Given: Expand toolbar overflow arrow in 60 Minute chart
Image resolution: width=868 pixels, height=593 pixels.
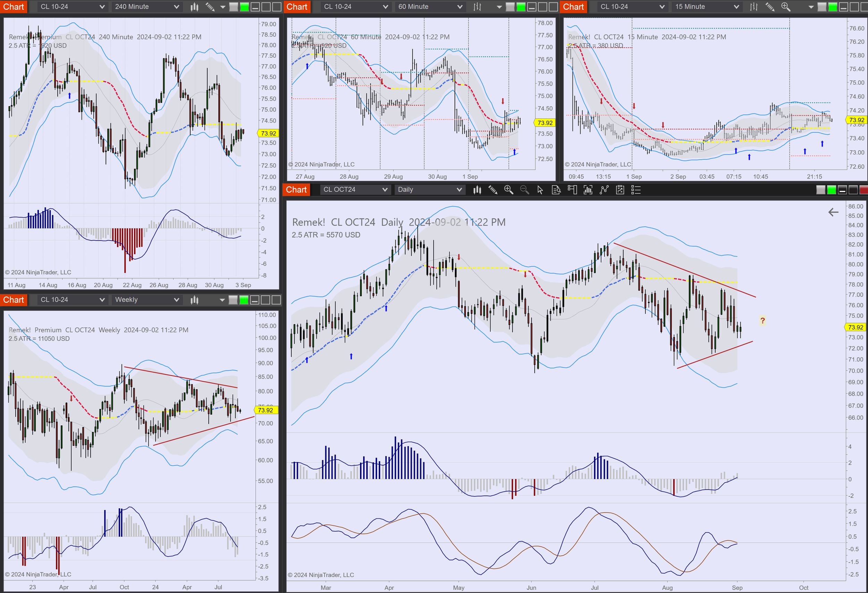Looking at the screenshot, I should (499, 7).
